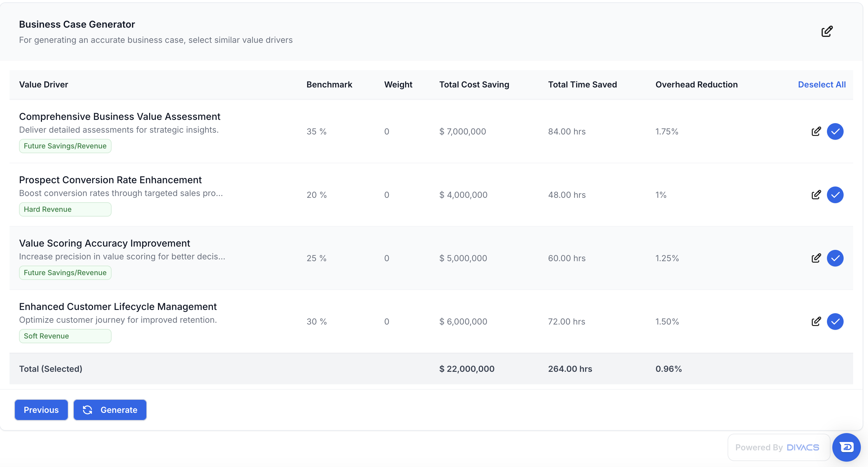Edit Prospect Conversion Rate Enhancement row
This screenshot has height=467, width=868.
click(816, 195)
